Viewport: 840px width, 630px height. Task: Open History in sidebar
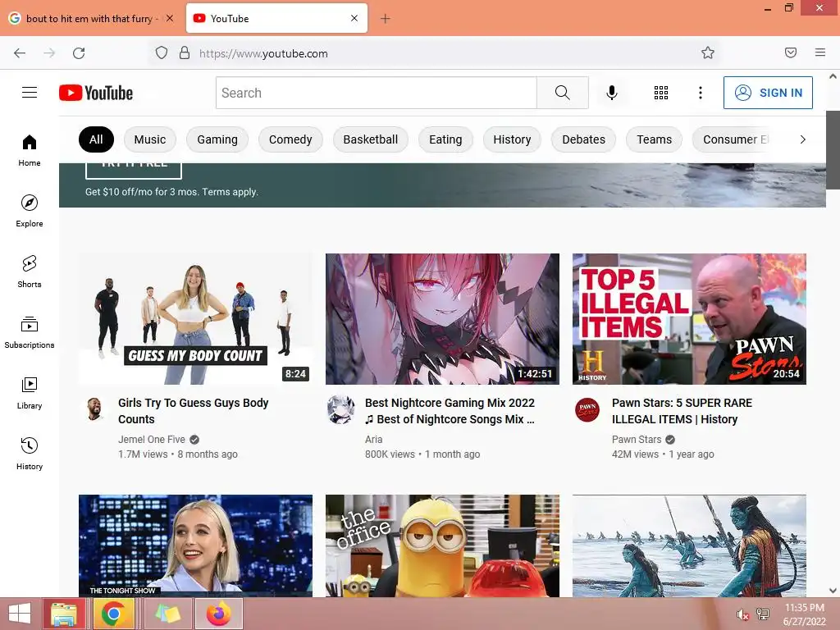point(30,454)
